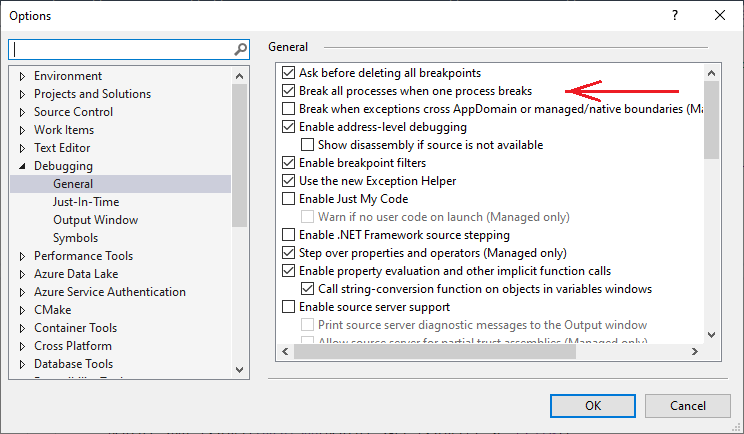Expand the Text Editor node arrow

[23, 148]
